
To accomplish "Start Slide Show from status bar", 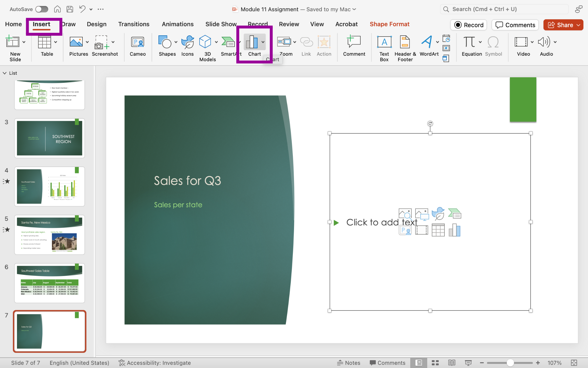I will 468,363.
